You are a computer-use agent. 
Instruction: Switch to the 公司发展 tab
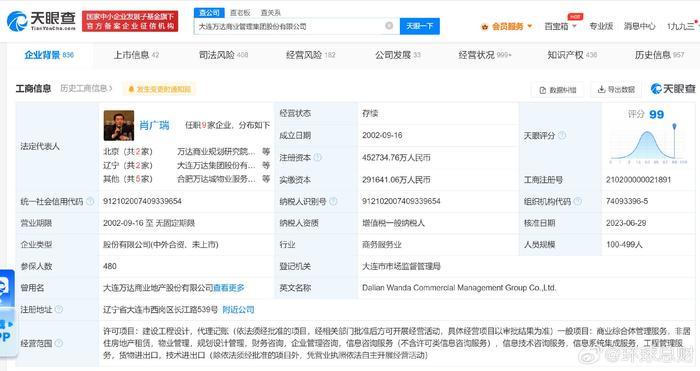click(x=397, y=55)
